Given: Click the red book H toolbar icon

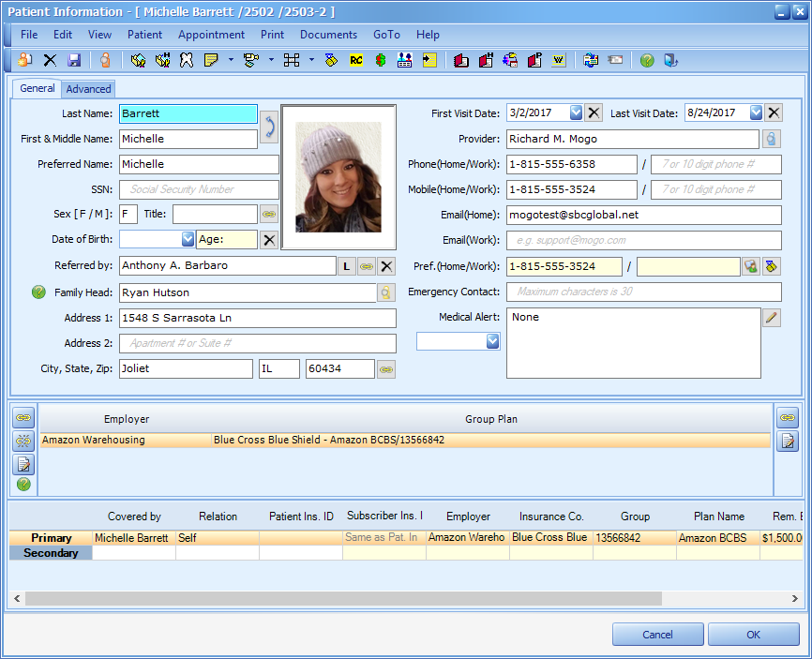Looking at the screenshot, I should coord(486,61).
